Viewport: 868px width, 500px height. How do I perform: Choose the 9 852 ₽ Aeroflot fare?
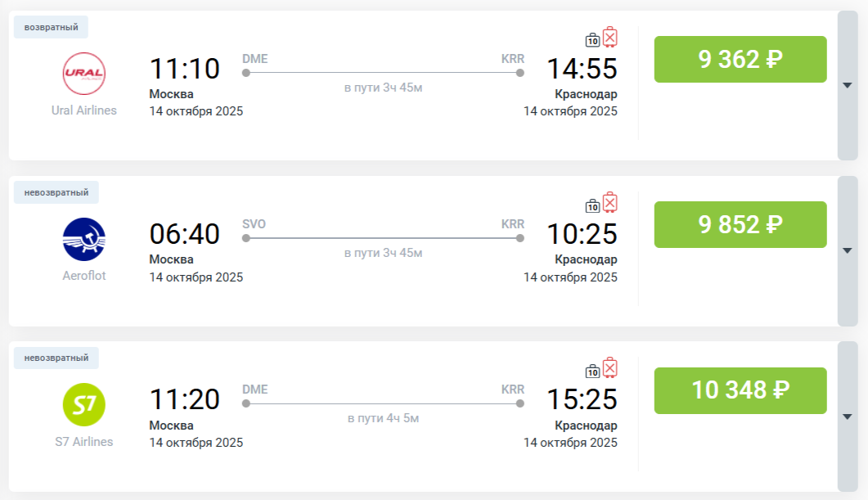point(740,224)
